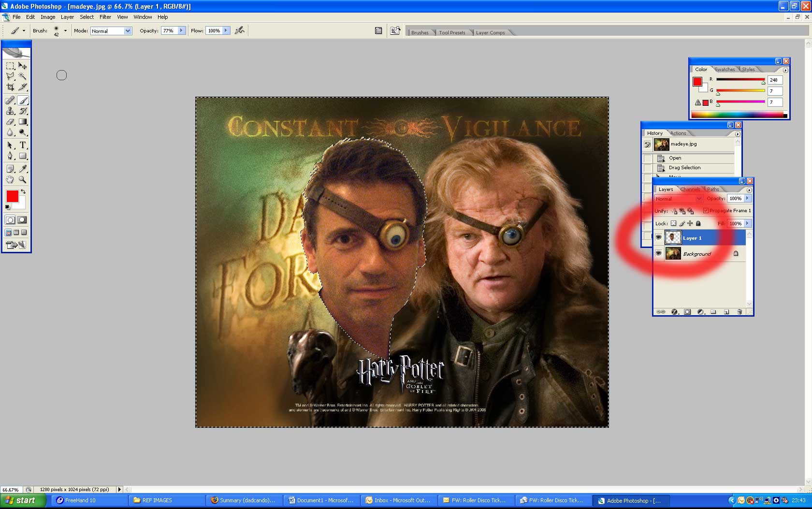This screenshot has width=812, height=509.
Task: Click create new layer icon
Action: click(x=726, y=312)
